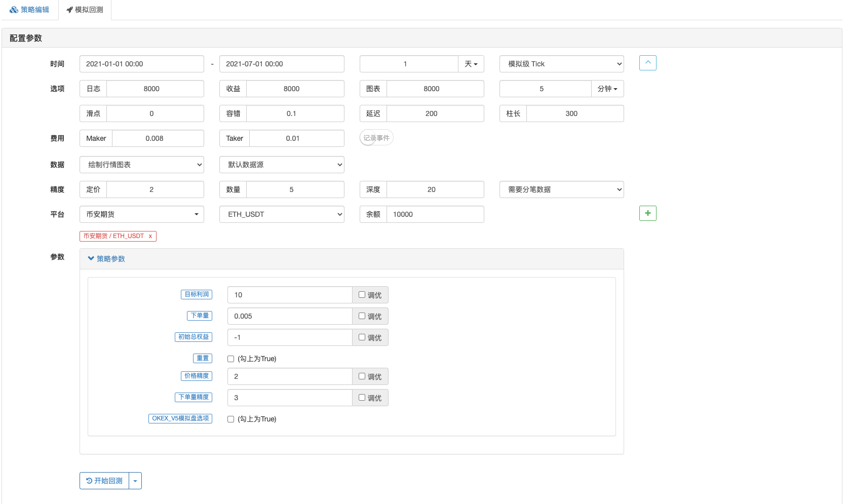Open the caret next to 开始回测

[x=135, y=481]
